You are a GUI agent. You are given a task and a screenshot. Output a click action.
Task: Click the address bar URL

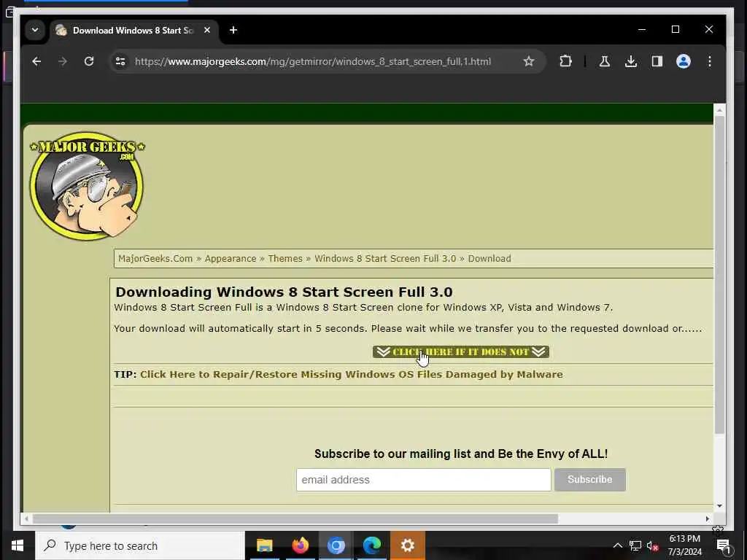[x=312, y=61]
